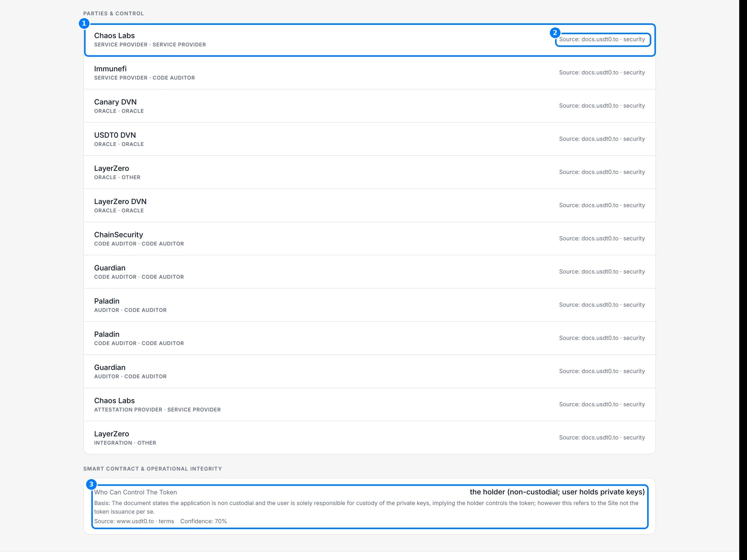This screenshot has width=747, height=560.
Task: Click 'SERVICE PROVIDER · CODE AUDITOR' label under Immunefi
Action: [x=144, y=78]
